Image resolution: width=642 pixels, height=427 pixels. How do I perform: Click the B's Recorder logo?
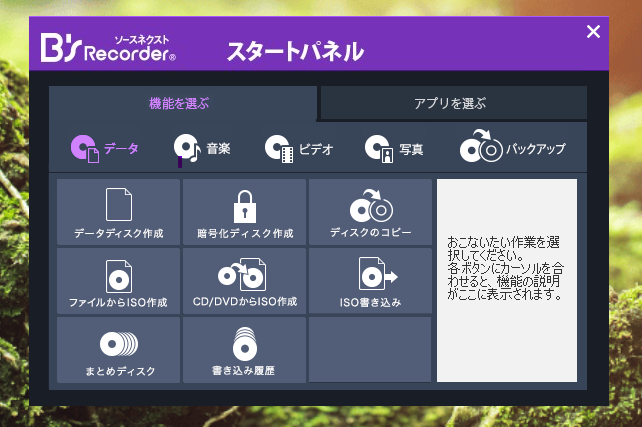point(108,47)
